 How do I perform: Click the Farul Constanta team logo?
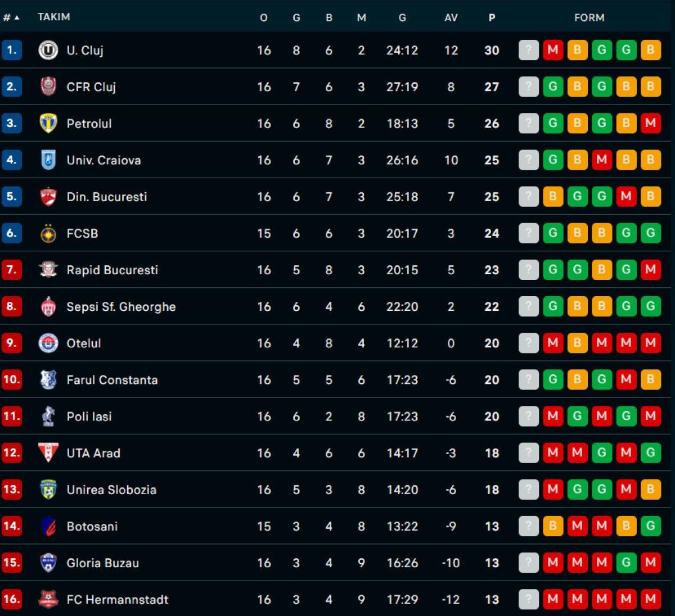[48, 380]
